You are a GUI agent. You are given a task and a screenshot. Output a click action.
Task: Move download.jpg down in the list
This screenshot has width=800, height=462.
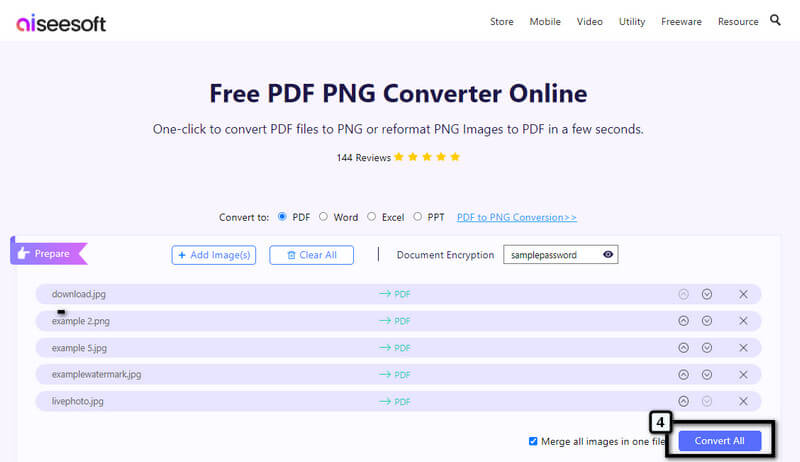pos(707,294)
